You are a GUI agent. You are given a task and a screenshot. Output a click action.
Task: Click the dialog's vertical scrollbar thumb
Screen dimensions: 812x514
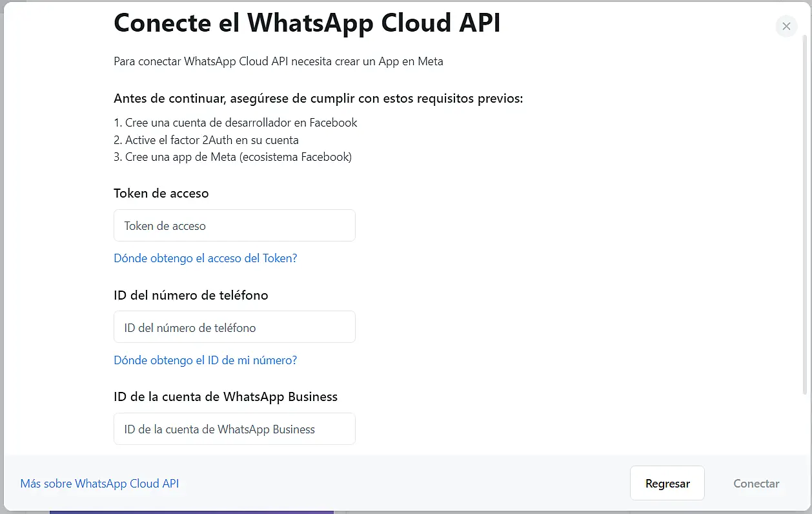(x=804, y=213)
